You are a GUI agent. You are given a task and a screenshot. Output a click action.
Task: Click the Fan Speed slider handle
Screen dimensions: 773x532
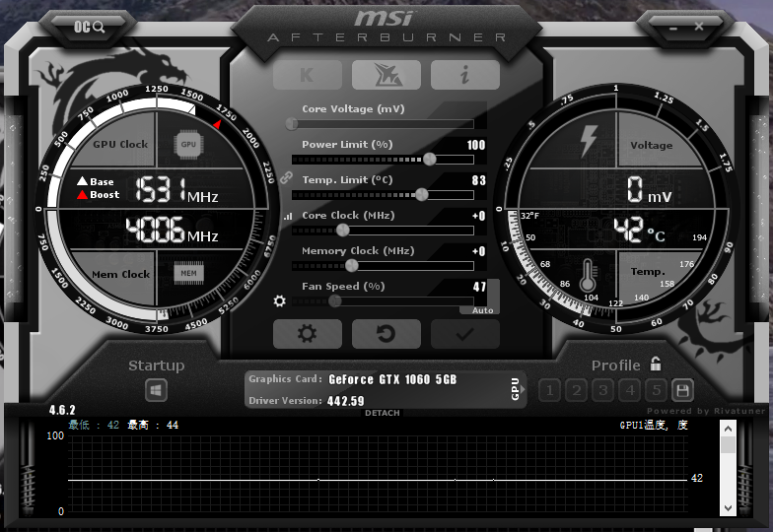click(x=335, y=301)
